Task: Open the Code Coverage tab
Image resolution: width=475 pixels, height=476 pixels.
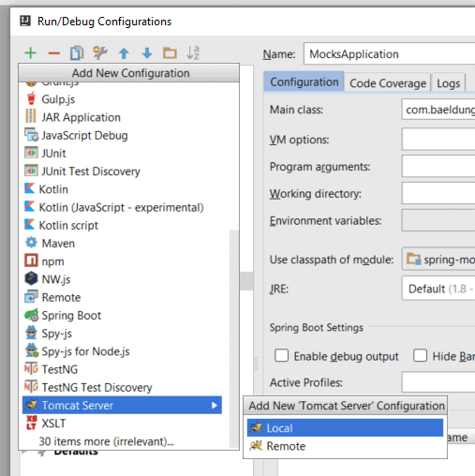Action: point(388,83)
